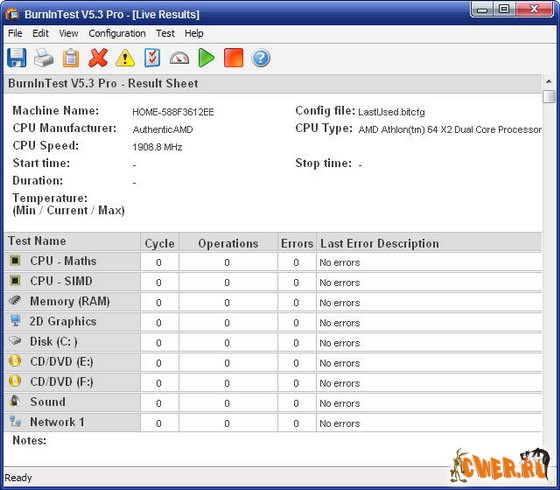The height and width of the screenshot is (490, 560).
Task: Open the Configuration menu
Action: 117,33
